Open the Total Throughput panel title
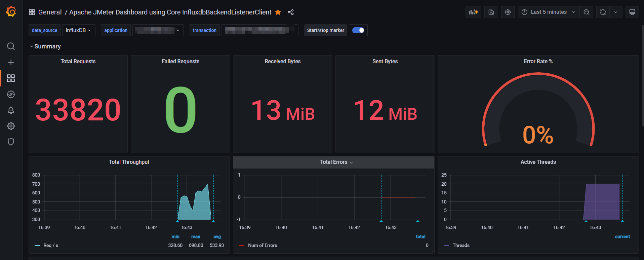The width and height of the screenshot is (644, 260). [129, 162]
